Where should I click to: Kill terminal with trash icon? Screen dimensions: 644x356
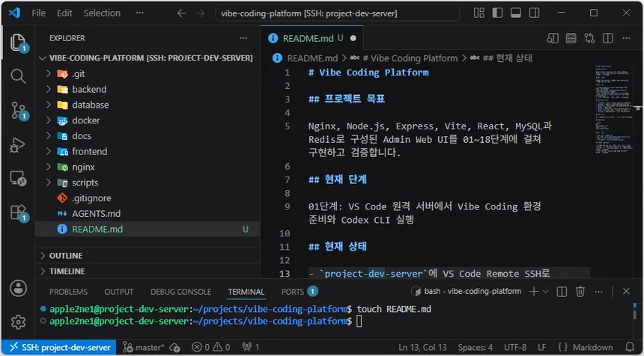[580, 292]
